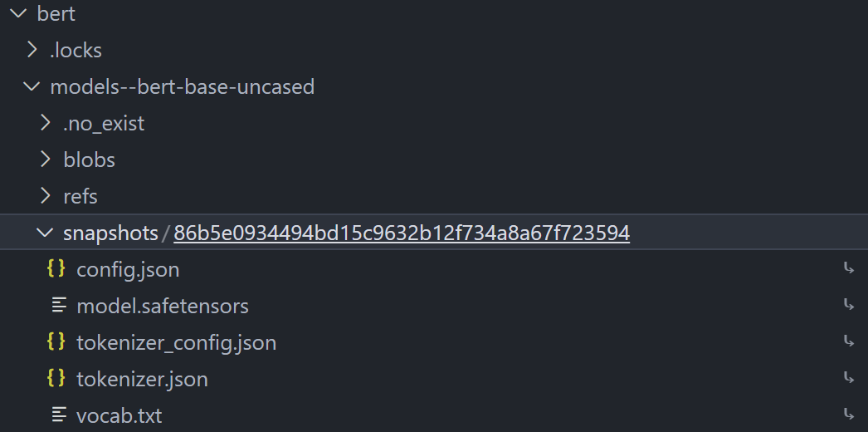Click the text file icon beside vocab.txt
Screen dimensions: 868x432
(x=59, y=415)
